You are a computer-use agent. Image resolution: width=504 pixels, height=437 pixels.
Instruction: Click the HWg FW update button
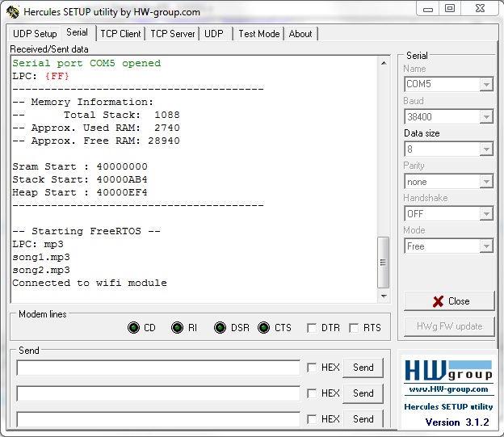click(x=449, y=326)
